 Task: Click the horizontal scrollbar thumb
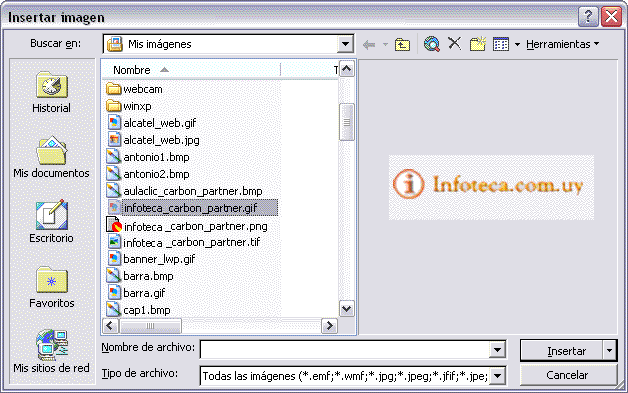150,326
